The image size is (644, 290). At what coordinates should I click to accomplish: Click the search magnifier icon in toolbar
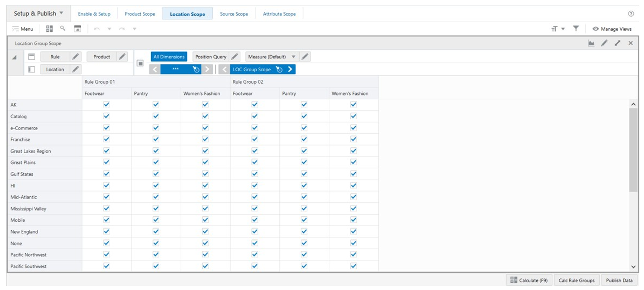63,28
